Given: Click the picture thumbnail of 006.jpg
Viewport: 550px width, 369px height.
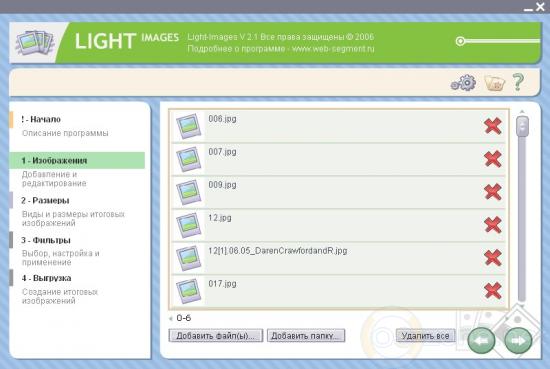Looking at the screenshot, I should coord(189,126).
